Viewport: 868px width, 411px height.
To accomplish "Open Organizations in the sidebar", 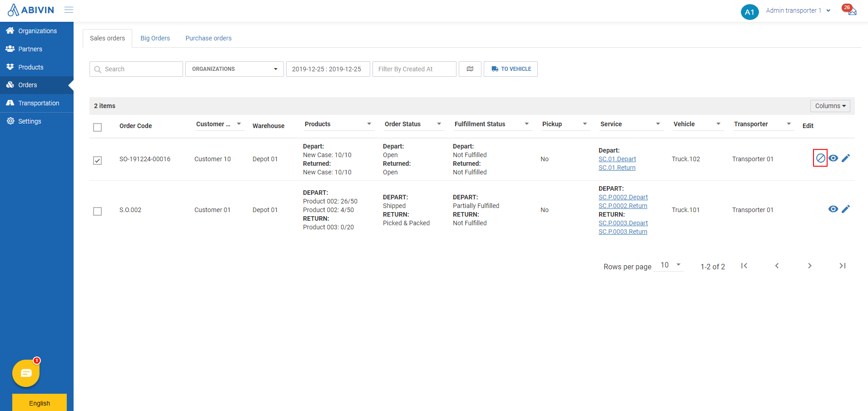I will click(x=37, y=31).
